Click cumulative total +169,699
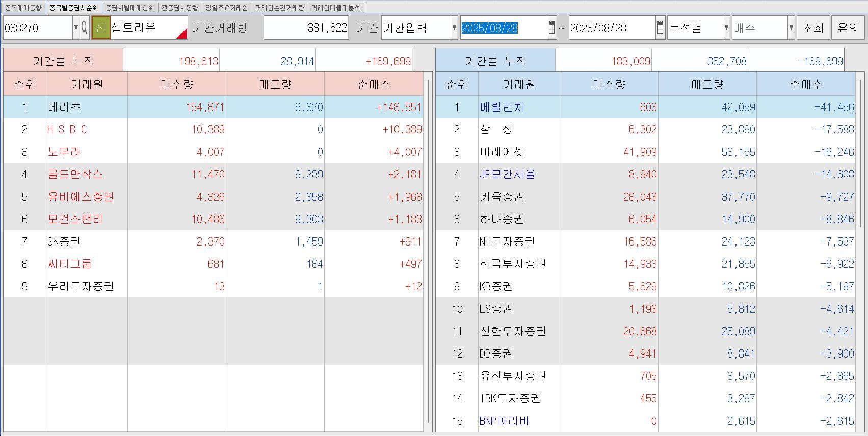This screenshot has width=868, height=436. (x=388, y=61)
